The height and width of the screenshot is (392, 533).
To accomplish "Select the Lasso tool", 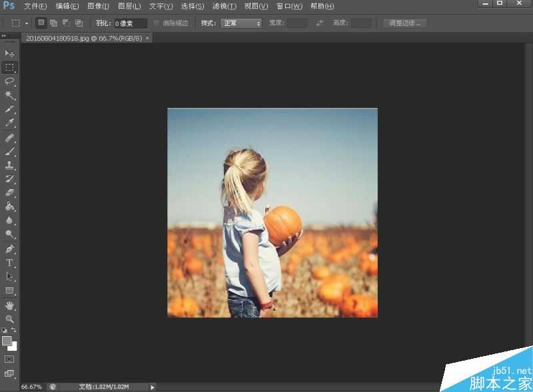I will pyautogui.click(x=9, y=81).
